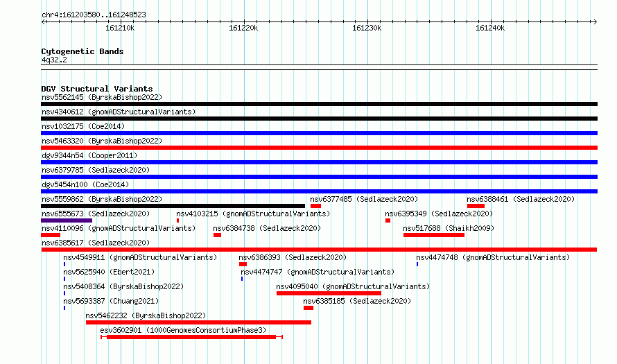617x364 pixels.
Task: Select the 4q32.2 band label
Action: pyautogui.click(x=54, y=60)
